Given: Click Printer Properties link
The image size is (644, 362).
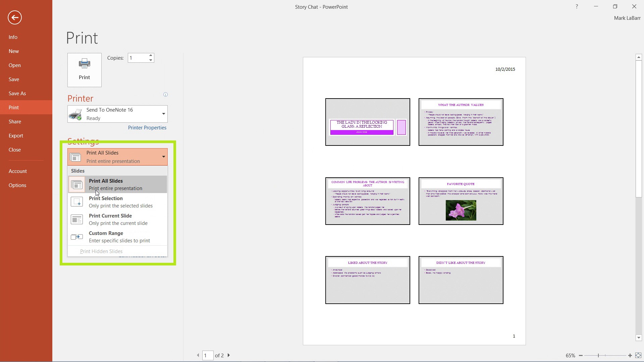Looking at the screenshot, I should 147,127.
